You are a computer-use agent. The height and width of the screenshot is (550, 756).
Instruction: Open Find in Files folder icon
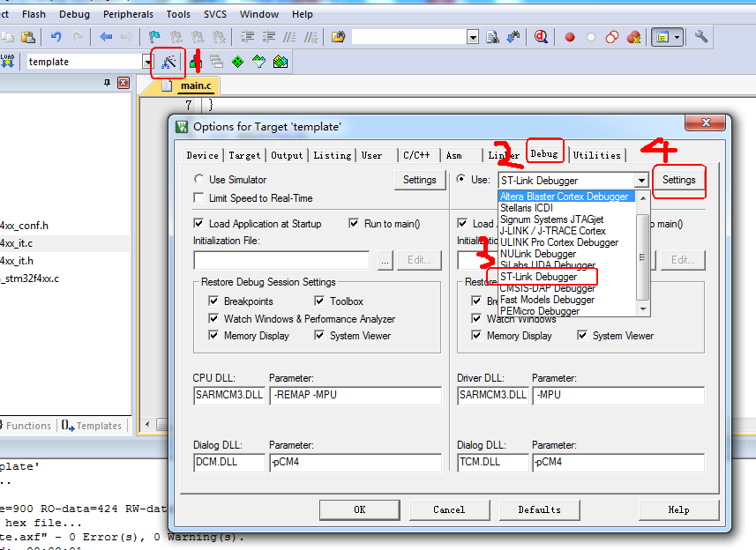point(339,37)
